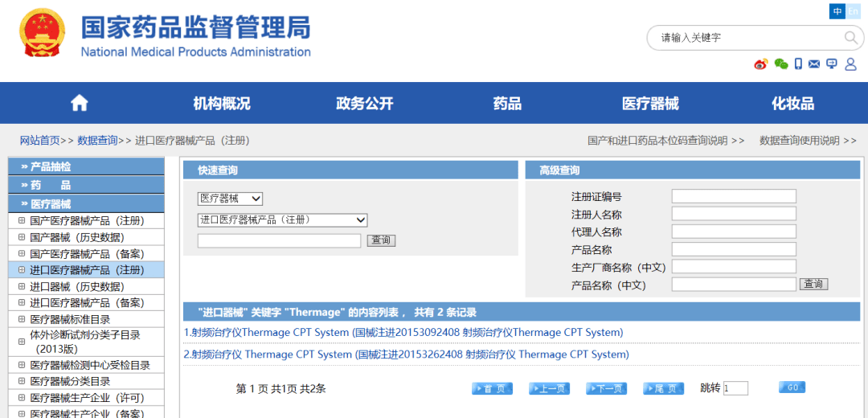Open the 化妆品 navigation menu
This screenshot has width=868, height=418.
[792, 104]
